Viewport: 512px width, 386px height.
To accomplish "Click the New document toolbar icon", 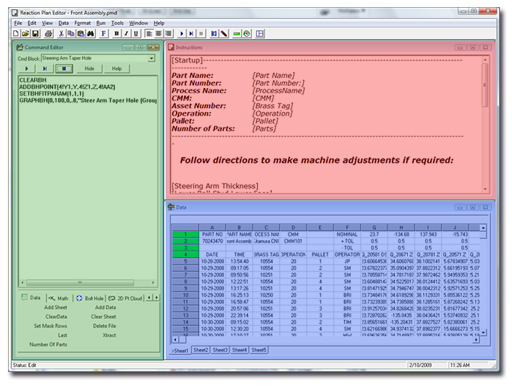I will pyautogui.click(x=16, y=34).
